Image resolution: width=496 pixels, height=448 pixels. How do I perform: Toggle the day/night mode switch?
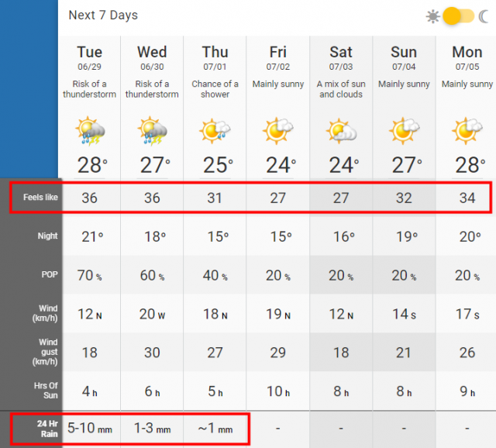tap(458, 16)
